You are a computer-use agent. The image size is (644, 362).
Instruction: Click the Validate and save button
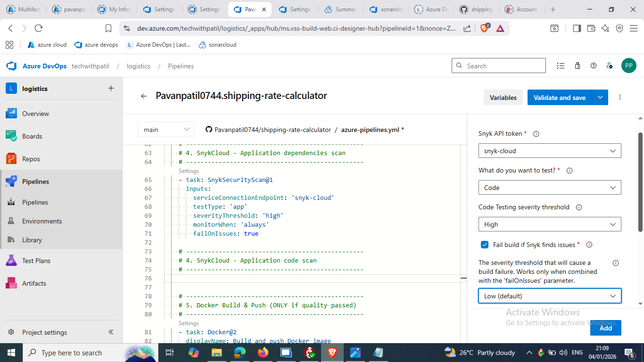[x=559, y=98]
